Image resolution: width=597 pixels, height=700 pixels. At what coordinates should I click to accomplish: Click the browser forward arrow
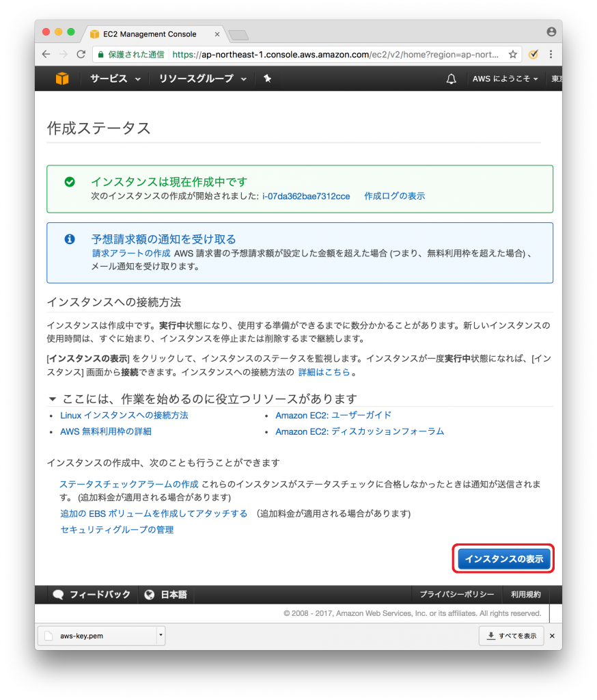click(x=64, y=55)
